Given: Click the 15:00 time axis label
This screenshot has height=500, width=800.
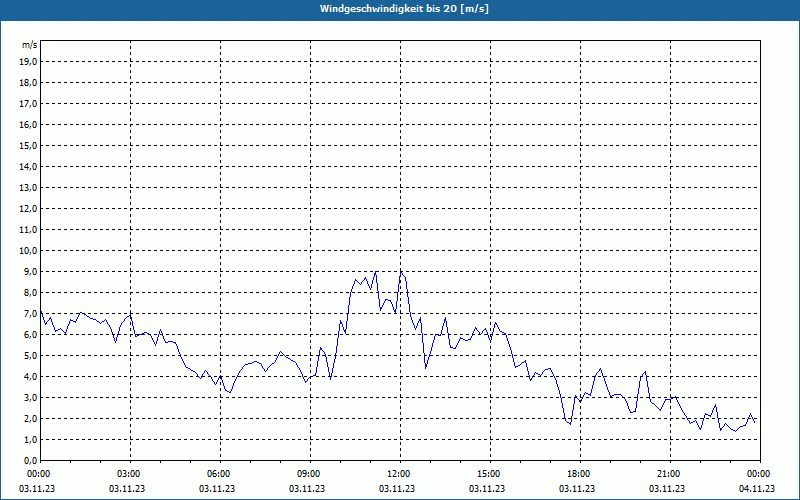Looking at the screenshot, I should (491, 474).
